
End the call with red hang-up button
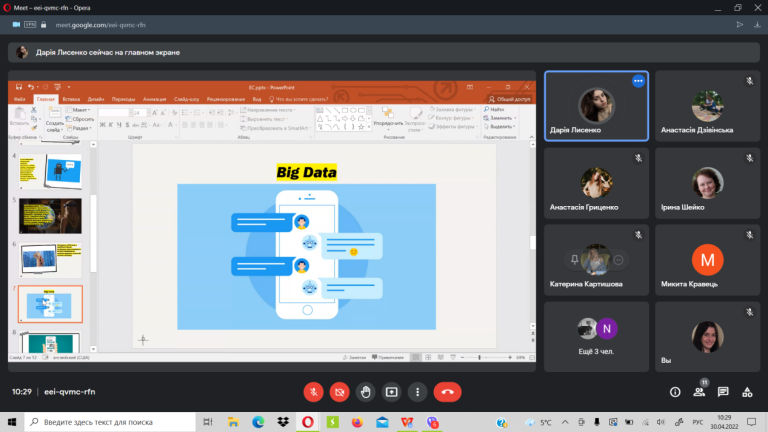pyautogui.click(x=447, y=392)
